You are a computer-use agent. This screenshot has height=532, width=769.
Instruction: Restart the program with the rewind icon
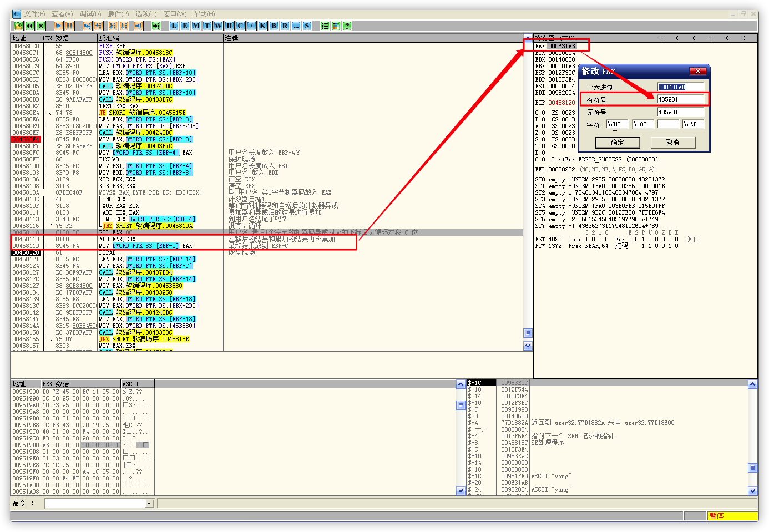pos(29,26)
